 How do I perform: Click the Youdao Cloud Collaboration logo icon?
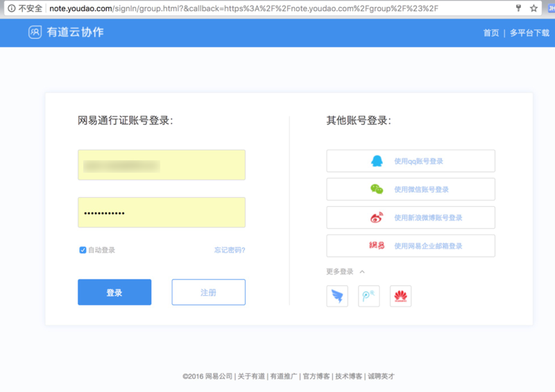(35, 32)
